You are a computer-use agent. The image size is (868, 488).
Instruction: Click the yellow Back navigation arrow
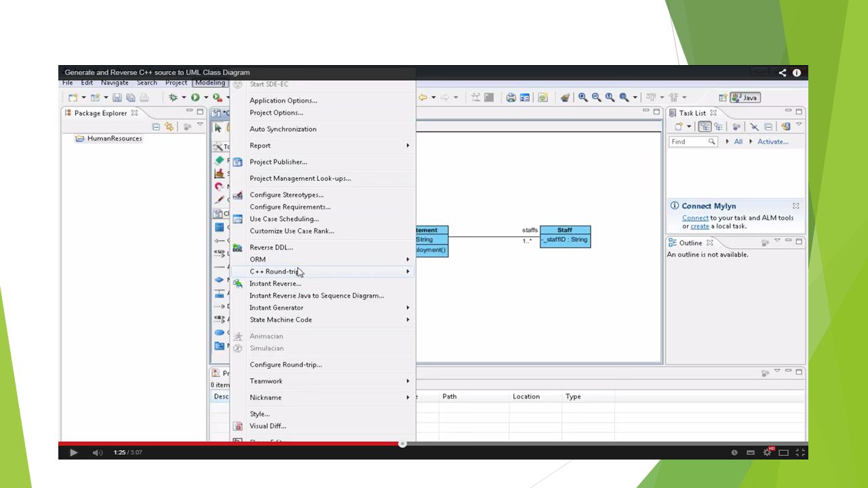point(422,98)
